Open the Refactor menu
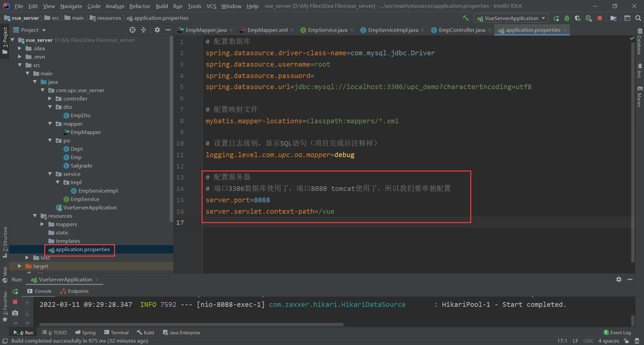Screen dimensions: 644x345 [140, 6]
